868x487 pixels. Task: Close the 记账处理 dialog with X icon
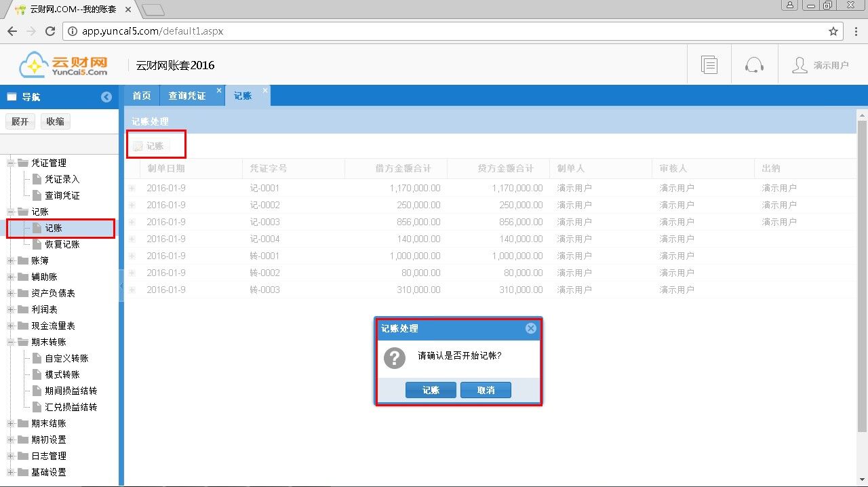[531, 328]
